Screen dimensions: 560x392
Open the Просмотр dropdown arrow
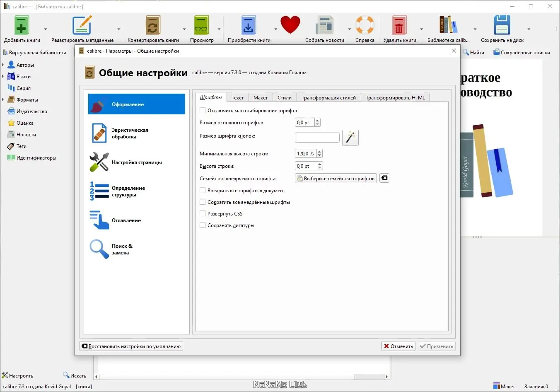pyautogui.click(x=219, y=29)
